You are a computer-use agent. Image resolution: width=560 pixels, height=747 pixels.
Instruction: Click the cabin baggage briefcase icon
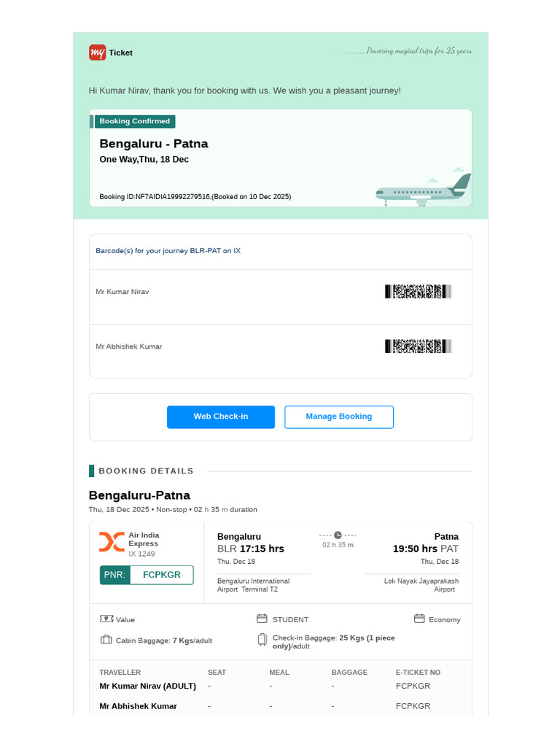click(106, 640)
